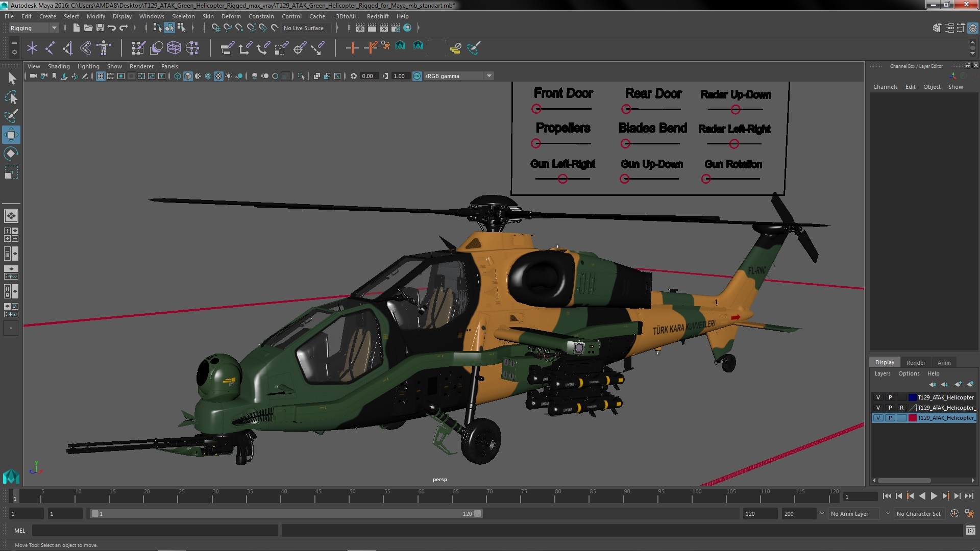
Task: Move selected layer up icon
Action: click(x=933, y=384)
